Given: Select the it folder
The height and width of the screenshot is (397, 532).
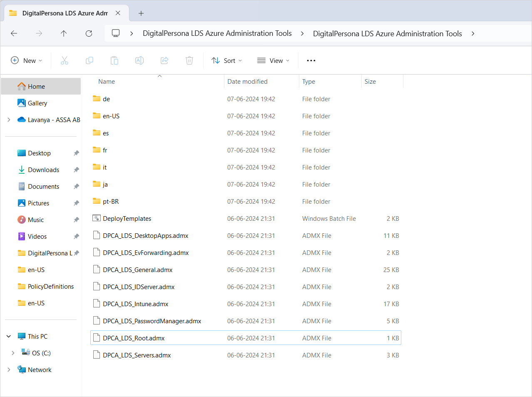Looking at the screenshot, I should 246,167.
